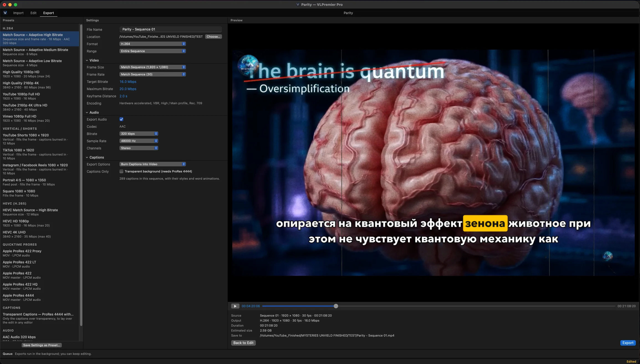Select YouTube Shorts 1080 × 1920 preset
Viewport: 640px width, 364px height.
coord(40,139)
